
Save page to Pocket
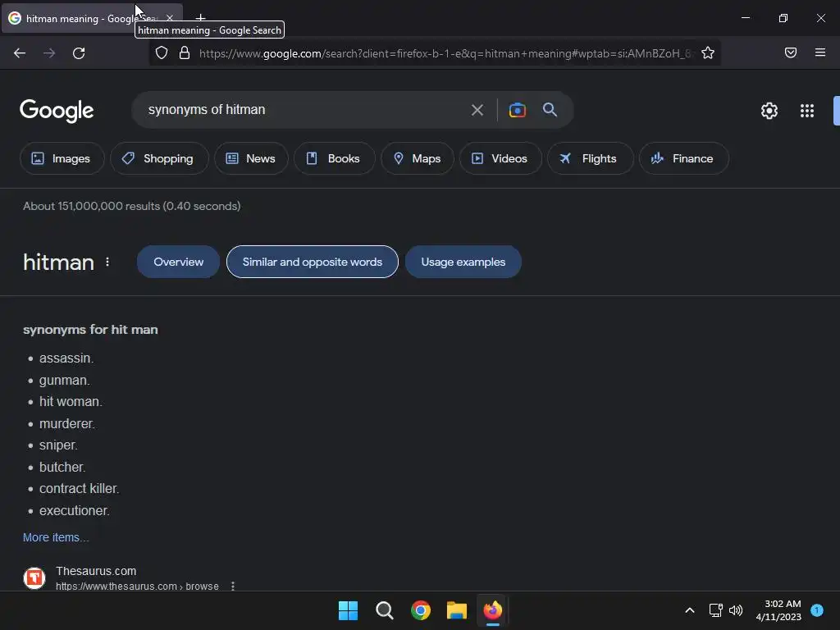point(791,52)
